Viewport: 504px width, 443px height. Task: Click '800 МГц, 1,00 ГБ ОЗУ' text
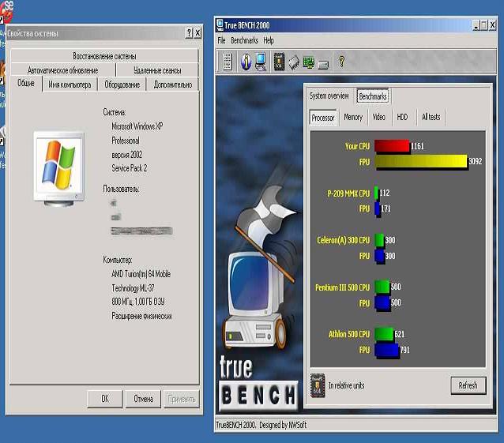click(138, 302)
